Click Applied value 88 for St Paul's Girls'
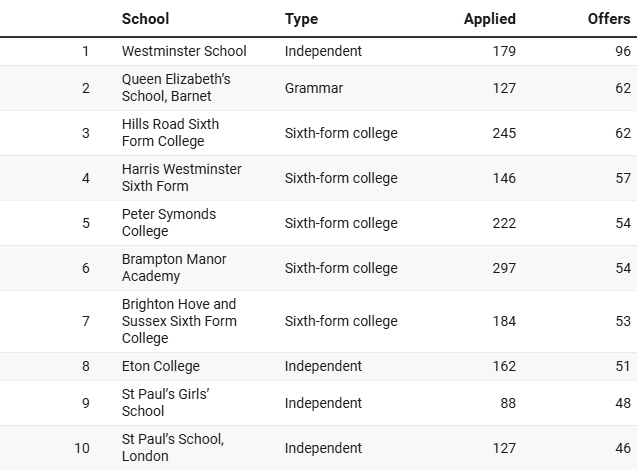This screenshot has width=637, height=470. [508, 403]
